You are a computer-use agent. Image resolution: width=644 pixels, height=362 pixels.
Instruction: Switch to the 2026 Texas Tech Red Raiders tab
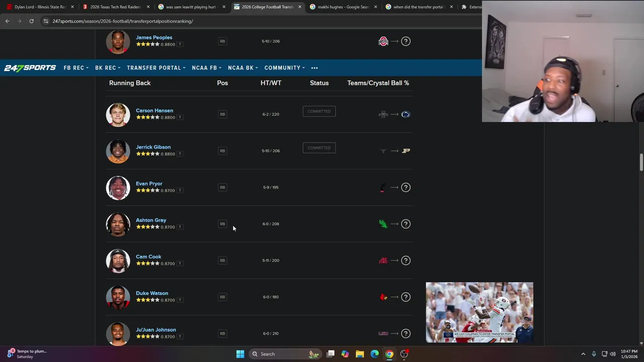116,7
